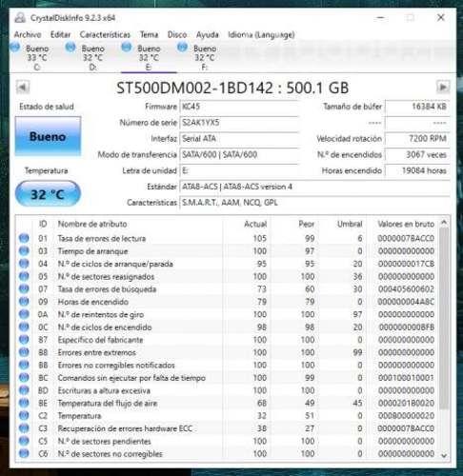The height and width of the screenshot is (476, 463).
Task: Click the transfer mode field SATA/600
Action: (239, 154)
